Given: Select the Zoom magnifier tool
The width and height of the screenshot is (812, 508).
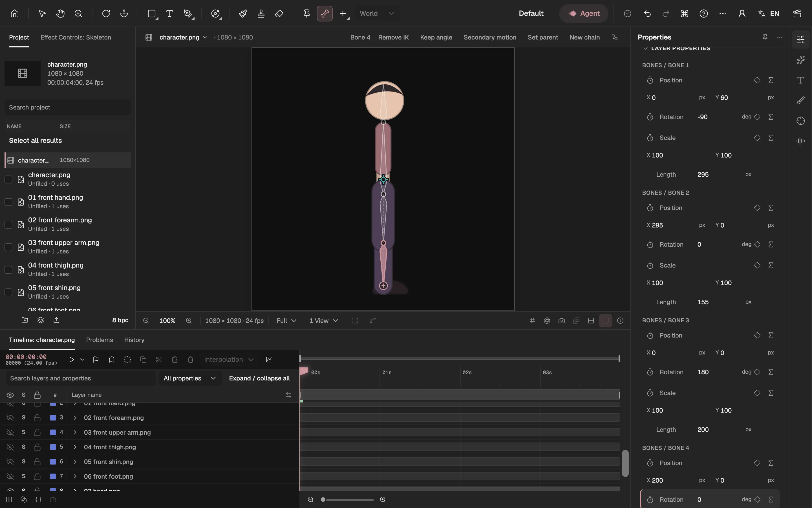Looking at the screenshot, I should click(78, 14).
